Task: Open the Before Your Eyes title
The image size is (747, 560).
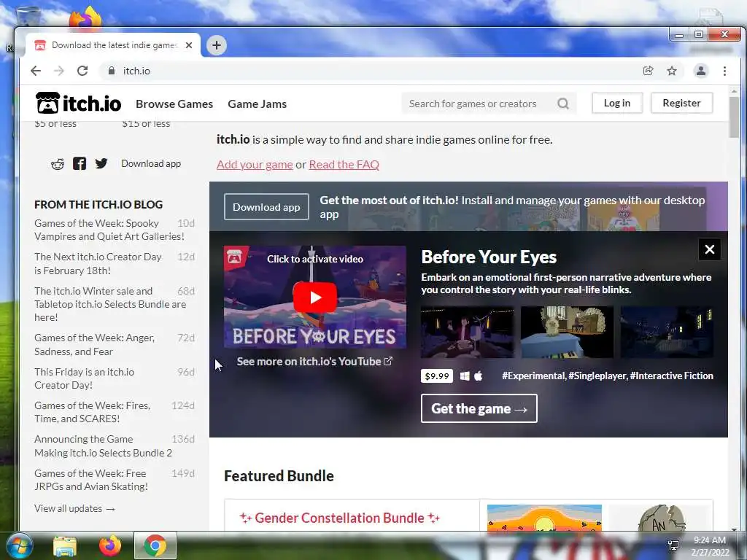Action: [489, 257]
